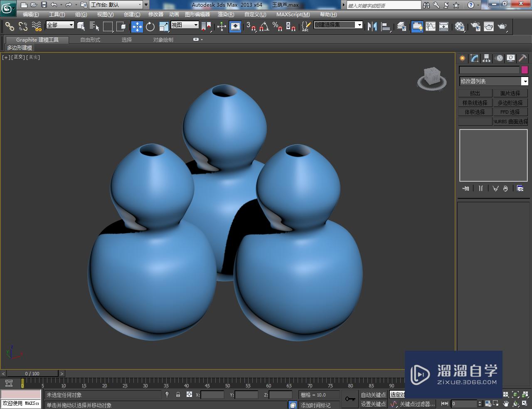Expand the named selection set dropdown
This screenshot has width=532, height=409.
359,25
